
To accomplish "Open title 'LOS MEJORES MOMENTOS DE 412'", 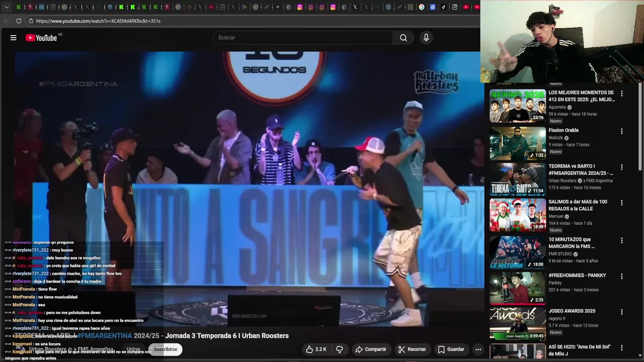I will point(582,96).
